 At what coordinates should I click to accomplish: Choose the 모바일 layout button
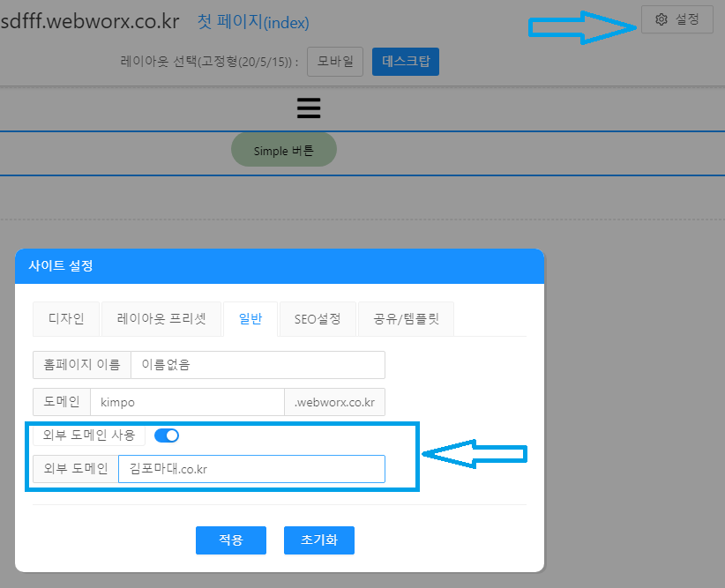(335, 62)
